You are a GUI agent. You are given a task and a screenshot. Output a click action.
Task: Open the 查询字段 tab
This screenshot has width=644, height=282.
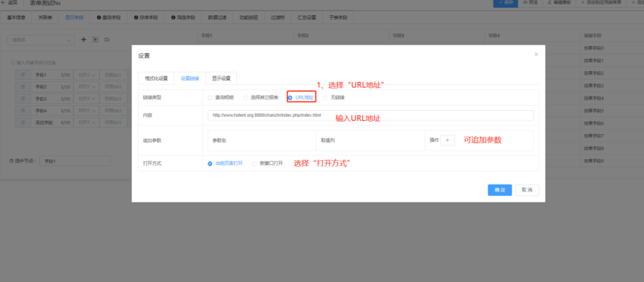[108, 18]
